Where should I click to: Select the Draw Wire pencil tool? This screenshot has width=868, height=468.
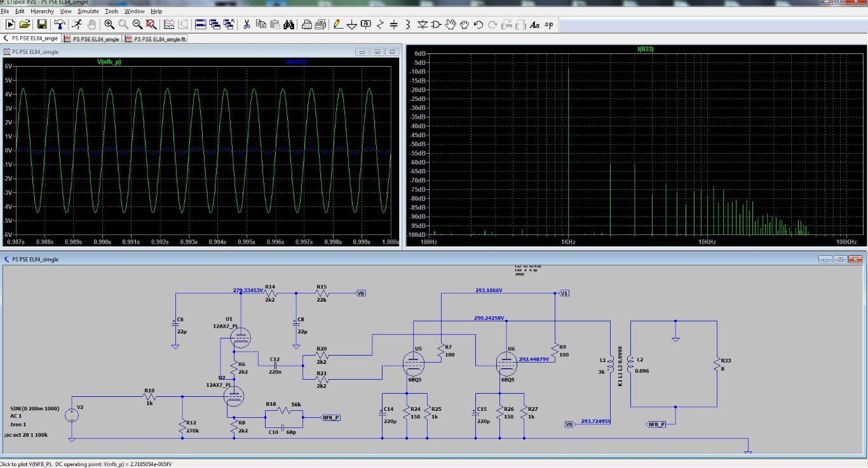coord(337,24)
